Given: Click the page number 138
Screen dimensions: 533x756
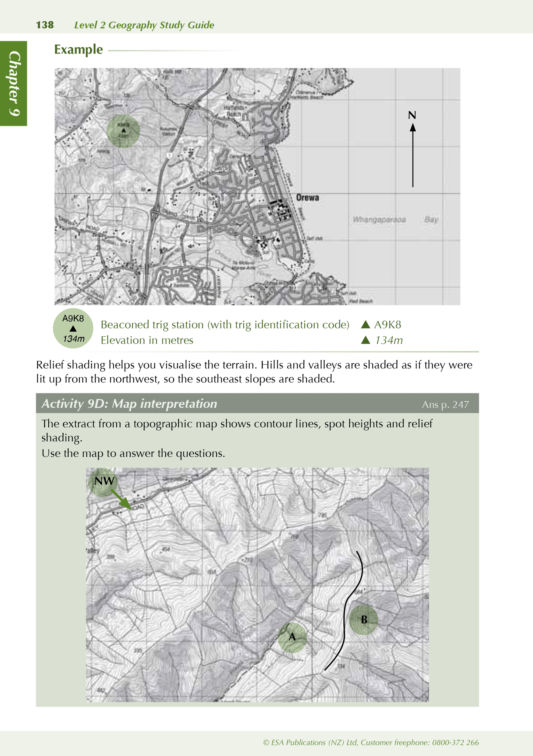Looking at the screenshot, I should point(45,25).
